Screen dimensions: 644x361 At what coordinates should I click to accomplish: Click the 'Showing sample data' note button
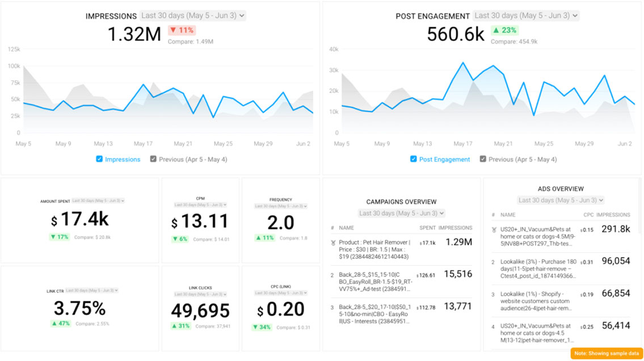605,353
